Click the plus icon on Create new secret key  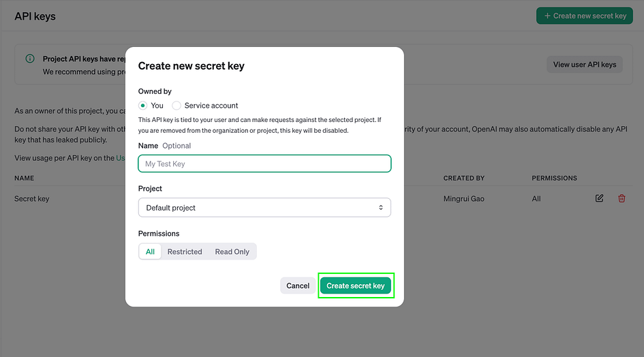pos(547,16)
